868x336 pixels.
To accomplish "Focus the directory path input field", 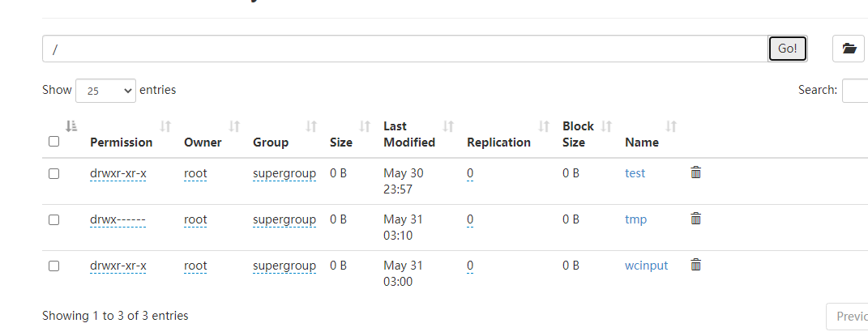I will 405,49.
